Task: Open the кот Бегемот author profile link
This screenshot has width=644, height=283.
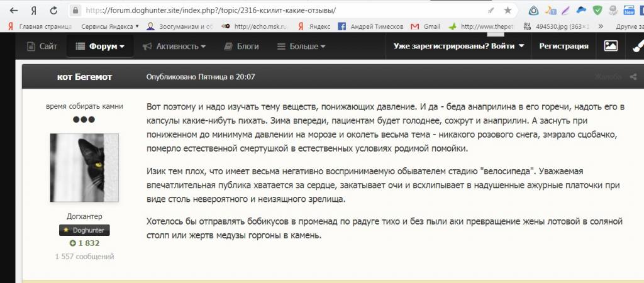Action: tap(84, 77)
